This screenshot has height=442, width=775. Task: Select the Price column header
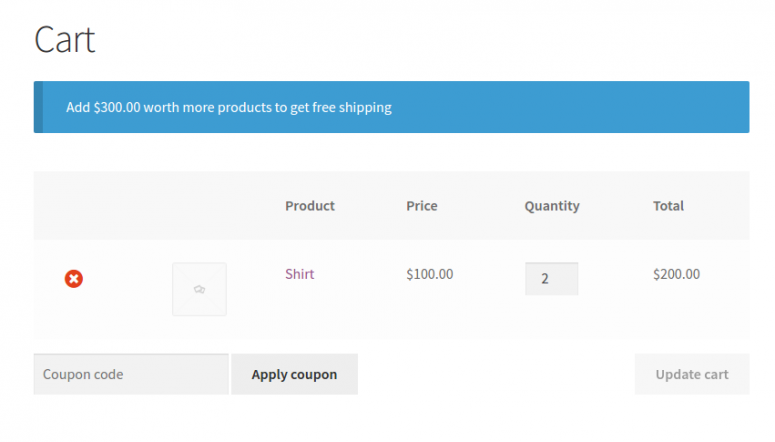point(422,206)
